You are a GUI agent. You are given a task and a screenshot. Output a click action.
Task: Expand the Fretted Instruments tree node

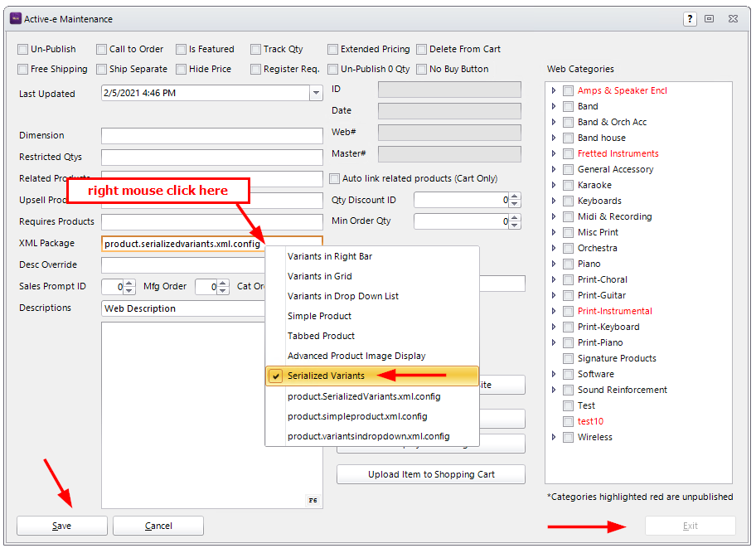coord(554,154)
